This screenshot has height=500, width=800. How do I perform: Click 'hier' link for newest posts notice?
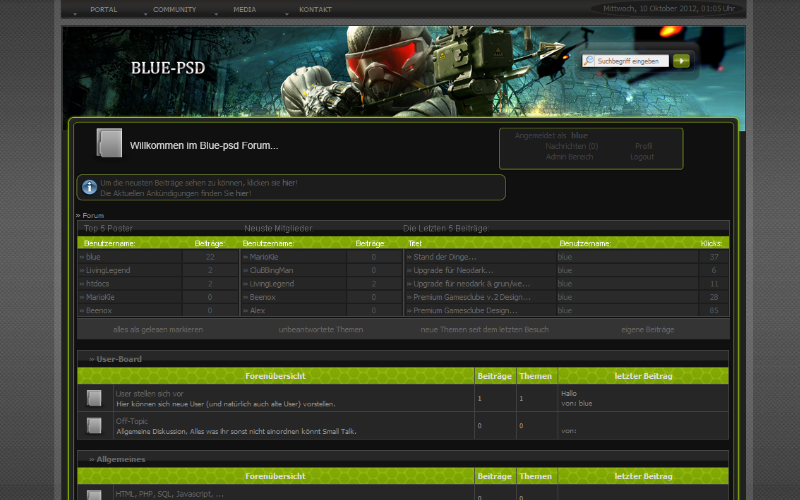pyautogui.click(x=289, y=183)
